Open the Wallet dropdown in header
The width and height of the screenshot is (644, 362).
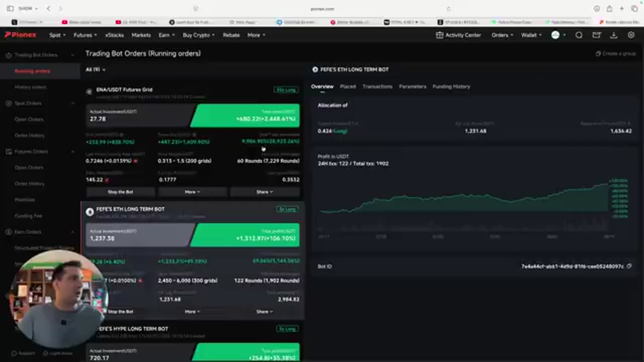531,35
